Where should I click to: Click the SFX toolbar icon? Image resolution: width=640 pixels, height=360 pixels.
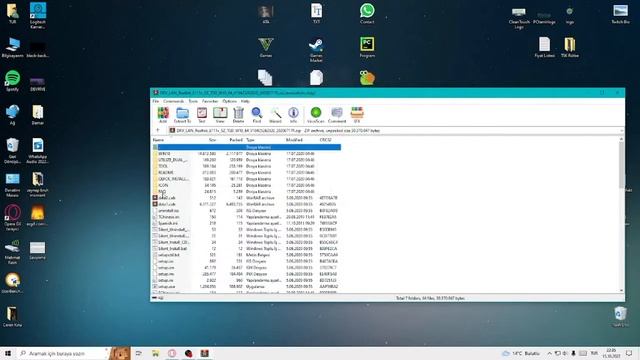(357, 114)
